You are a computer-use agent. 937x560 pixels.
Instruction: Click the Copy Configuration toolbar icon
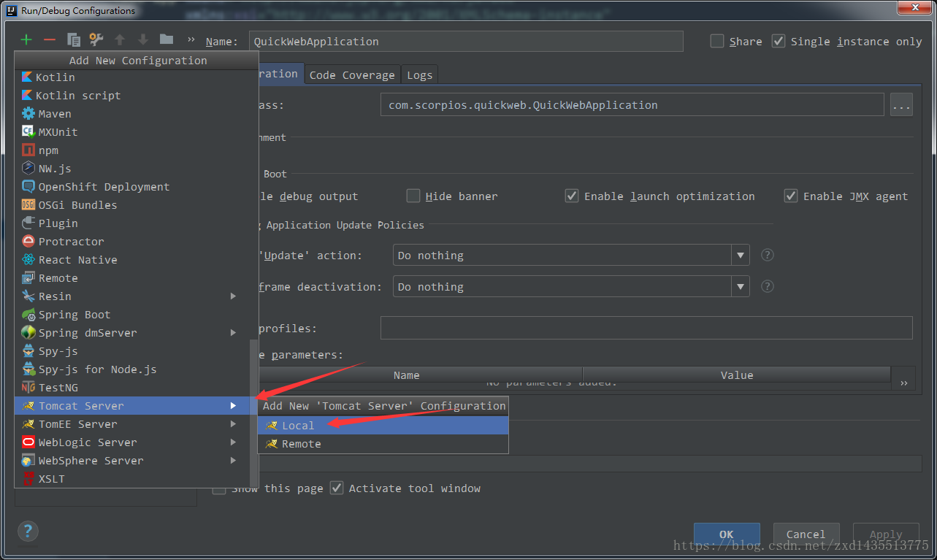coord(73,40)
